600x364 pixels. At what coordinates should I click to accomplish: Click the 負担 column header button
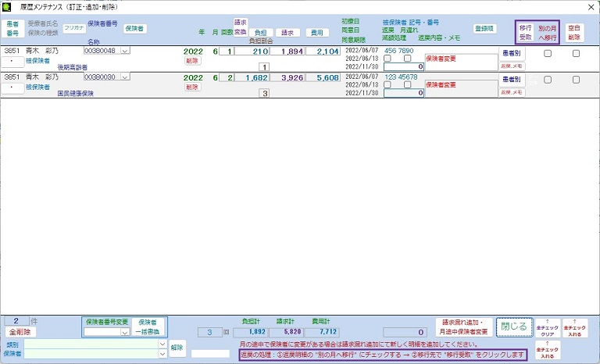click(261, 33)
